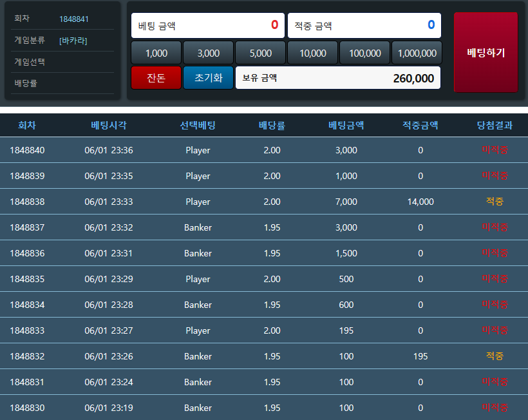Image resolution: width=528 pixels, height=420 pixels.
Task: Reset bet with the 초기화 button
Action: click(x=209, y=78)
